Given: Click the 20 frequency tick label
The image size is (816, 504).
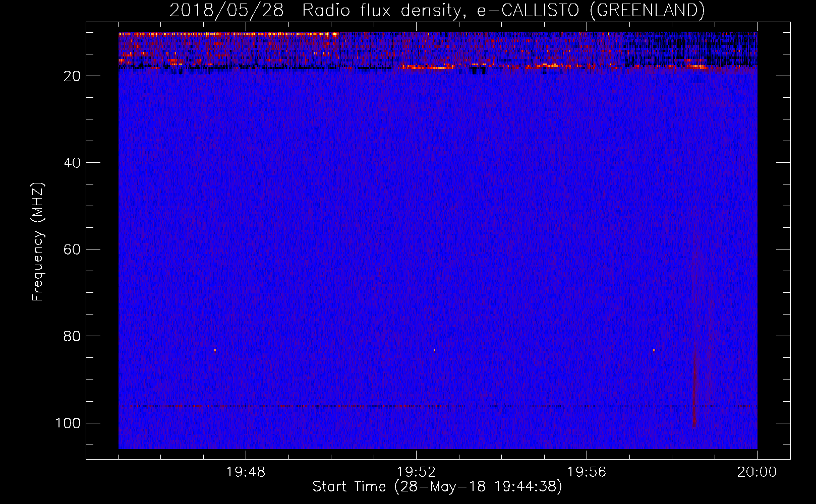Looking at the screenshot, I should pyautogui.click(x=72, y=76).
